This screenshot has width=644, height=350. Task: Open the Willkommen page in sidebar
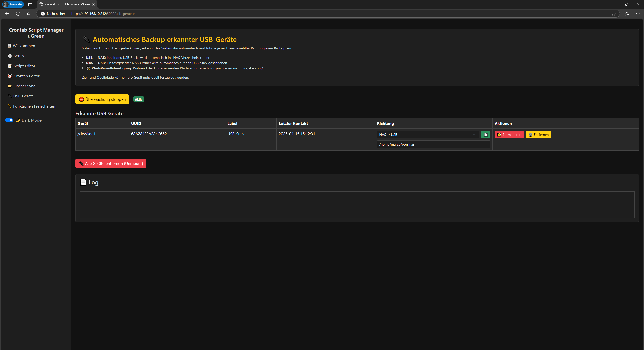tap(21, 46)
